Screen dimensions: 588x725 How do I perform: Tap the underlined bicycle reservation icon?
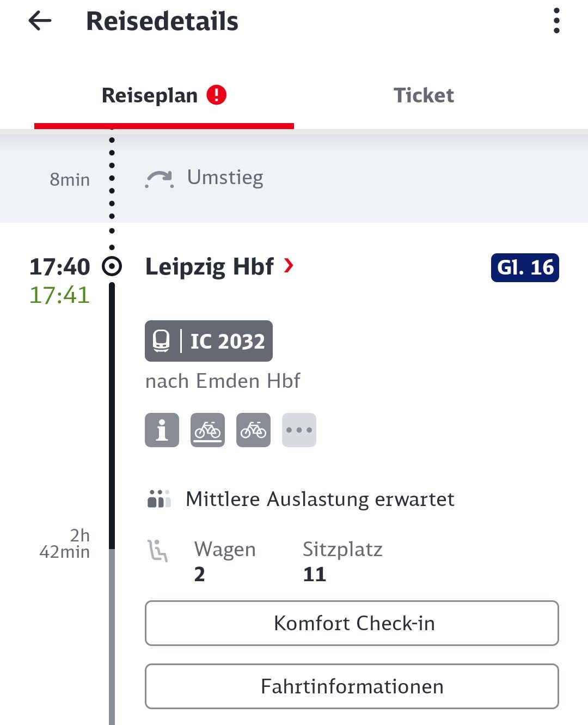pyautogui.click(x=207, y=430)
